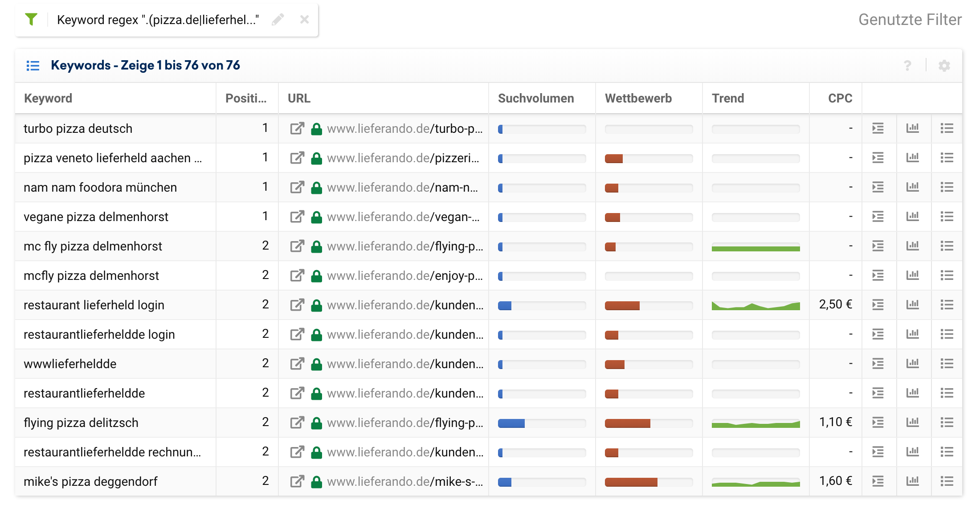
Task: Open indented list icon for mc fly pizza delmenhorst
Action: tap(878, 246)
